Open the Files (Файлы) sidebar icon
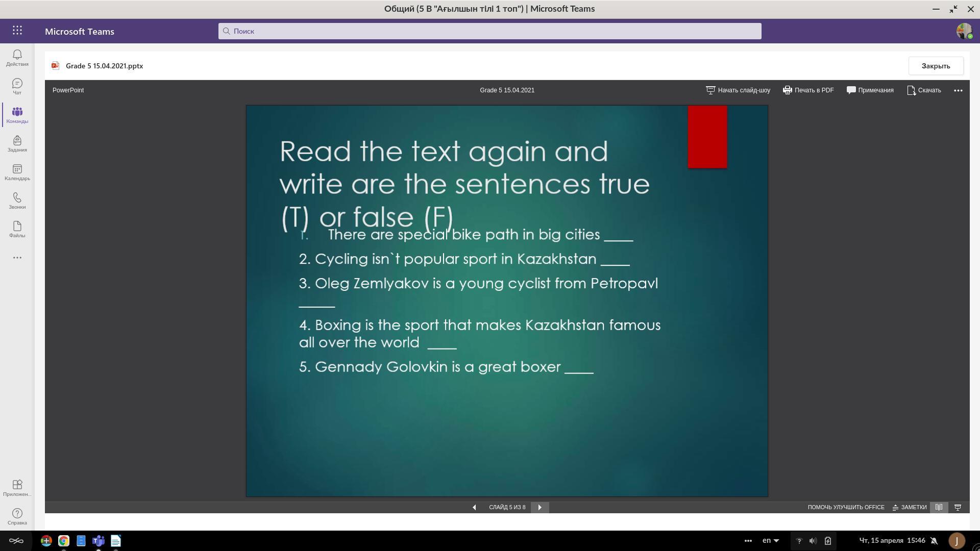Screen dimensions: 980x551 coord(17,229)
